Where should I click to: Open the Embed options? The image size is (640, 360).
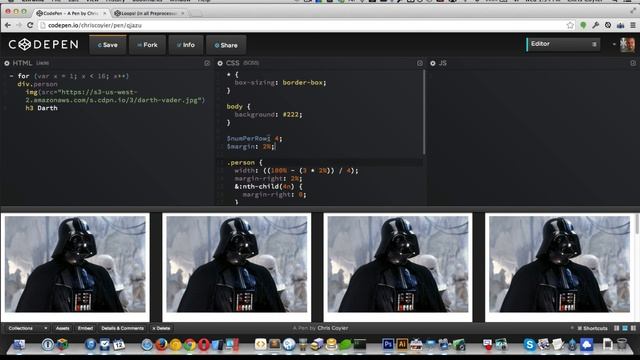click(85, 328)
